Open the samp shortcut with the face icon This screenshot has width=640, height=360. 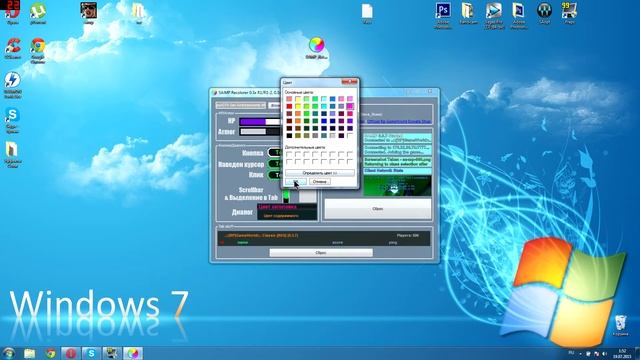(x=88, y=12)
